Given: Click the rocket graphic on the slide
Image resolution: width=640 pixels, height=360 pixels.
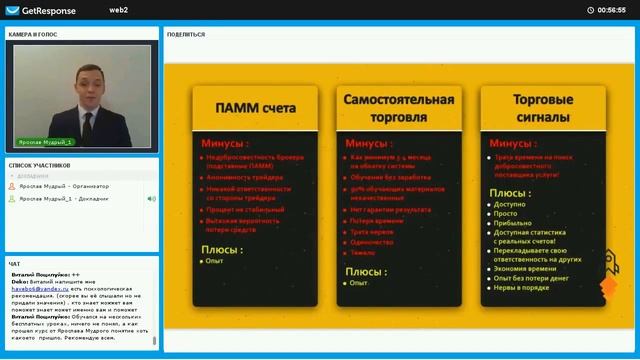Looking at the screenshot, I should (x=610, y=274).
